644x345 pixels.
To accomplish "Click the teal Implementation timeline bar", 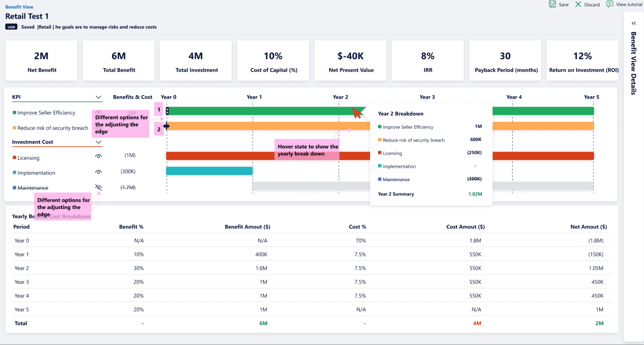I will point(209,171).
